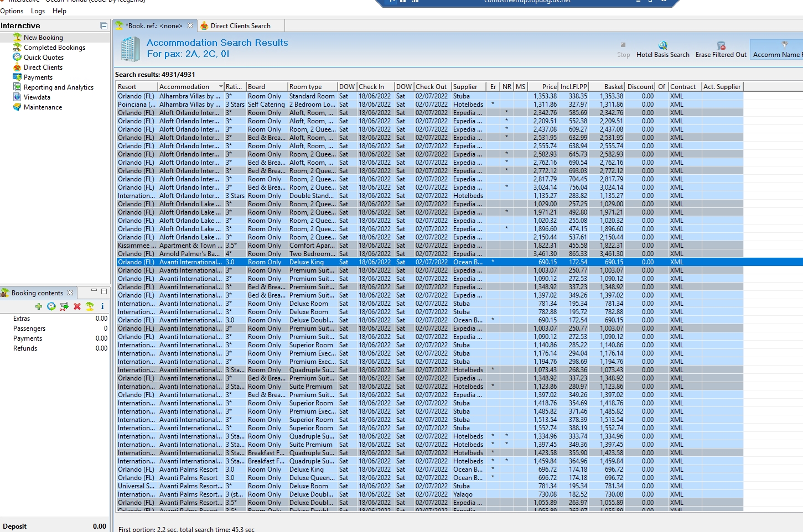The width and height of the screenshot is (803, 532).
Task: Select the Booking contents tab
Action: pyautogui.click(x=37, y=293)
